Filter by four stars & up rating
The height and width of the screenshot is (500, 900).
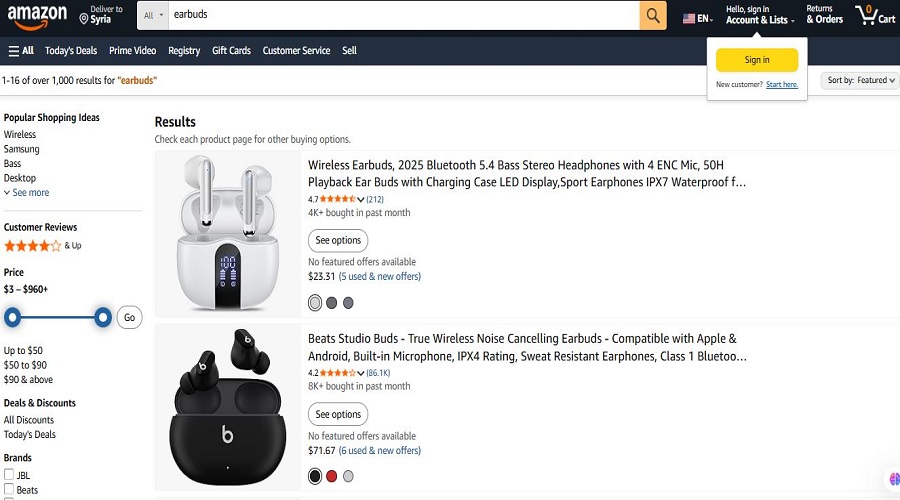pos(33,245)
